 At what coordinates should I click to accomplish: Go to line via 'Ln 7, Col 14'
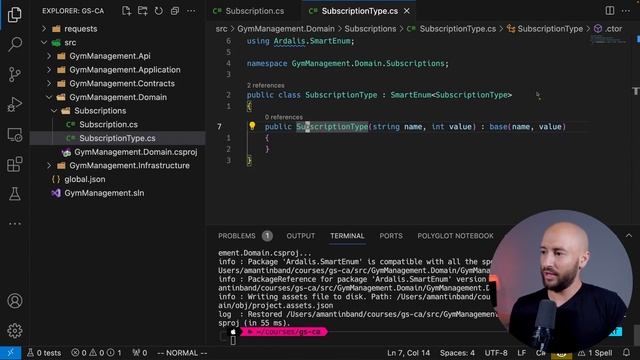[x=409, y=353]
